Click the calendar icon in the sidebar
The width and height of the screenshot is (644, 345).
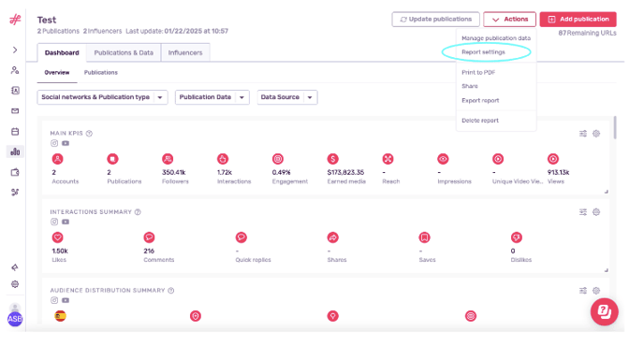pos(15,132)
